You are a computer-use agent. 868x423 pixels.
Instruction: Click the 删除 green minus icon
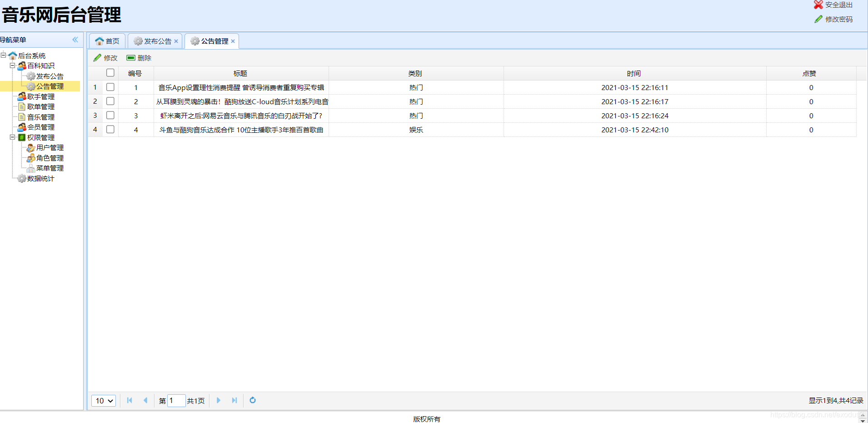click(131, 58)
